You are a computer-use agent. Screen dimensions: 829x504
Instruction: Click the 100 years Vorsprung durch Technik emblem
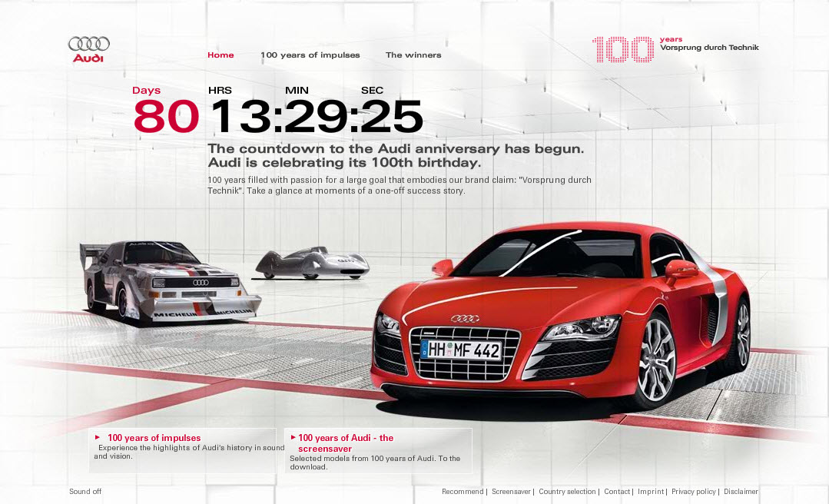point(675,49)
